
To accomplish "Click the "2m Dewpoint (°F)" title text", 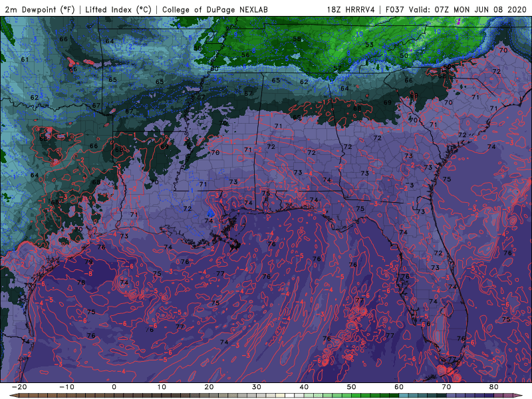I will pyautogui.click(x=40, y=9).
